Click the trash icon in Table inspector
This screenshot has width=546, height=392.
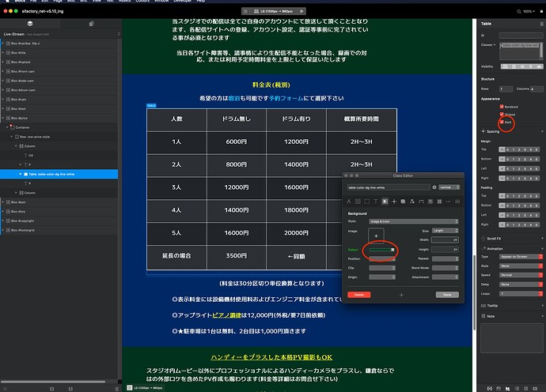[x=539, y=23]
